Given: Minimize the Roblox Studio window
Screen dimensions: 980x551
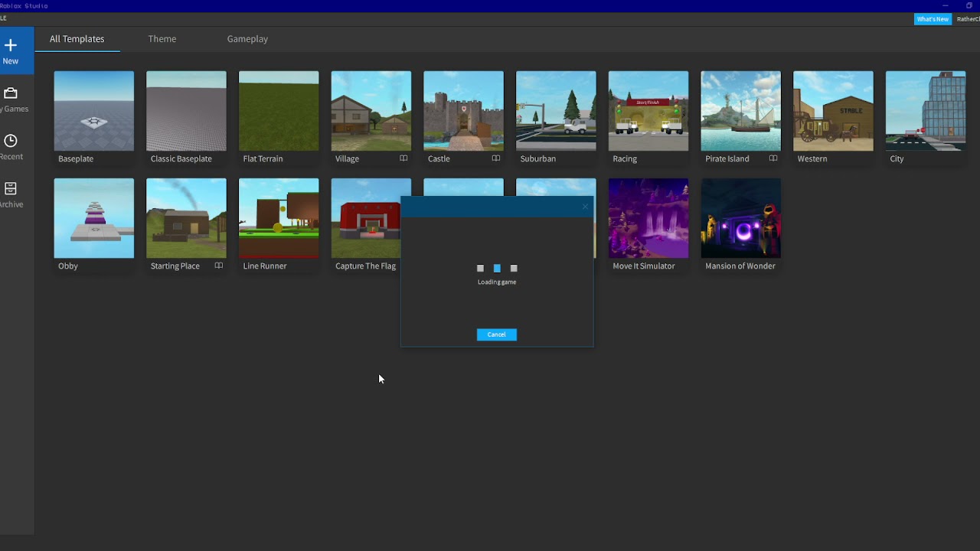Looking at the screenshot, I should (946, 5).
